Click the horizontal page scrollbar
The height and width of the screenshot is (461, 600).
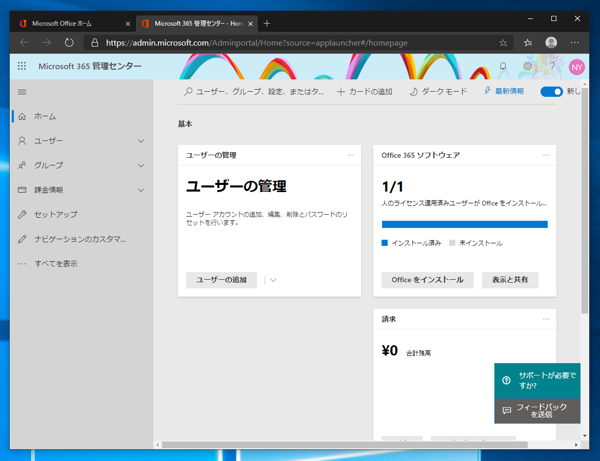point(344,445)
